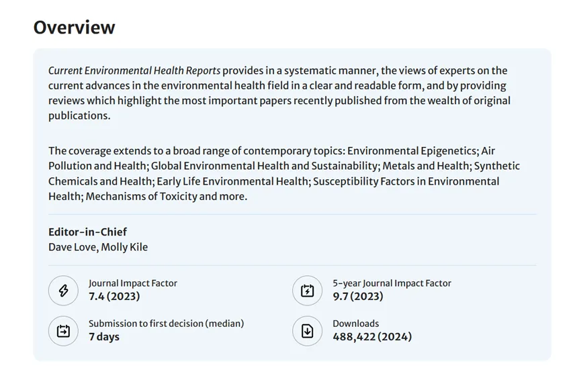Click the 9.7 (2023) value

358,296
